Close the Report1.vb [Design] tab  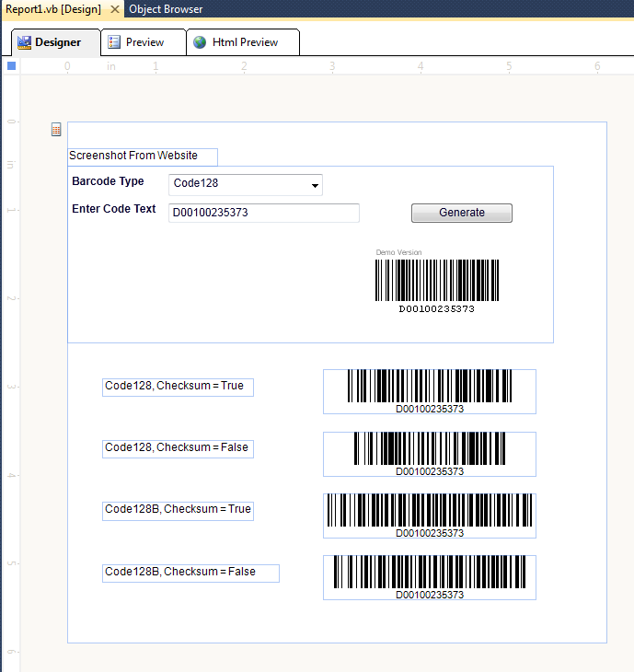click(x=115, y=9)
